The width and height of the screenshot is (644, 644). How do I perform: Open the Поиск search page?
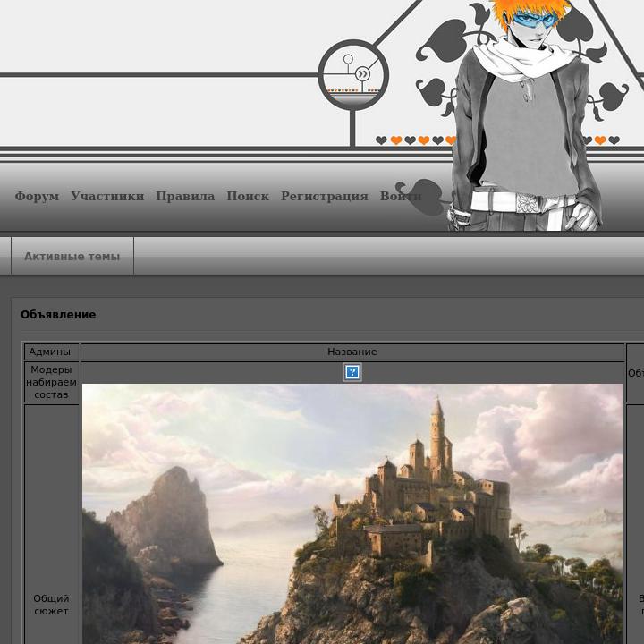[x=248, y=196]
